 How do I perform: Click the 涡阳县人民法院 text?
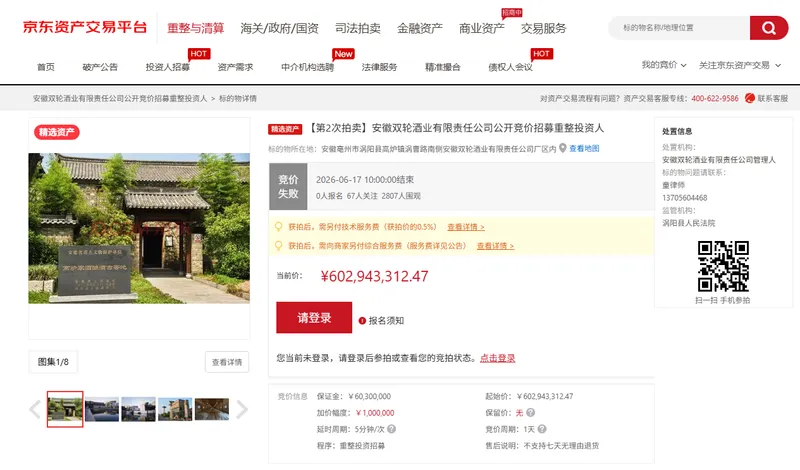[688, 222]
